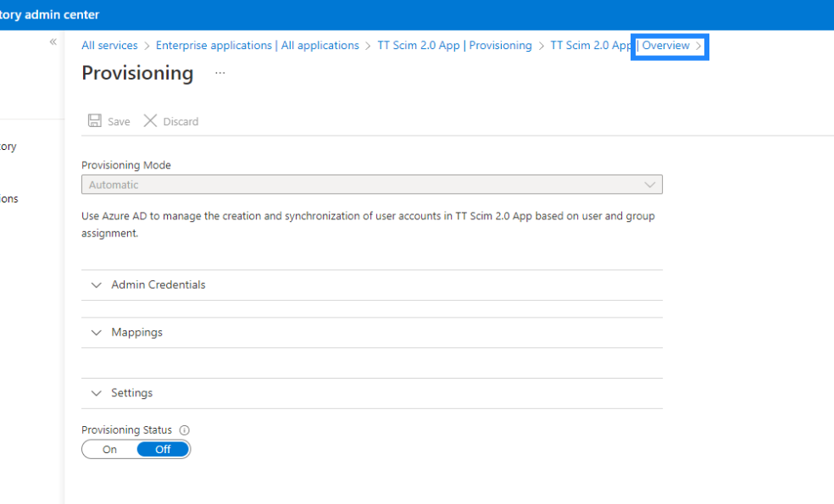Click the Discard X icon
The width and height of the screenshot is (834, 504).
150,120
